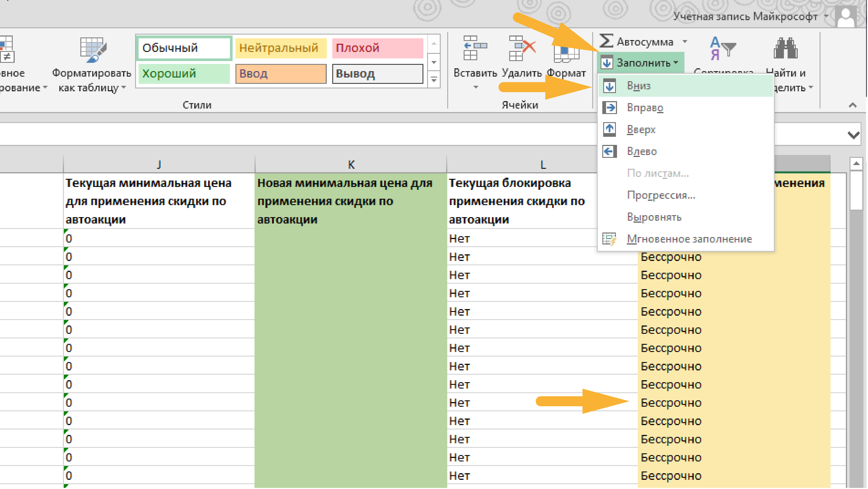Choose Flash Fill menu entry

coord(689,239)
